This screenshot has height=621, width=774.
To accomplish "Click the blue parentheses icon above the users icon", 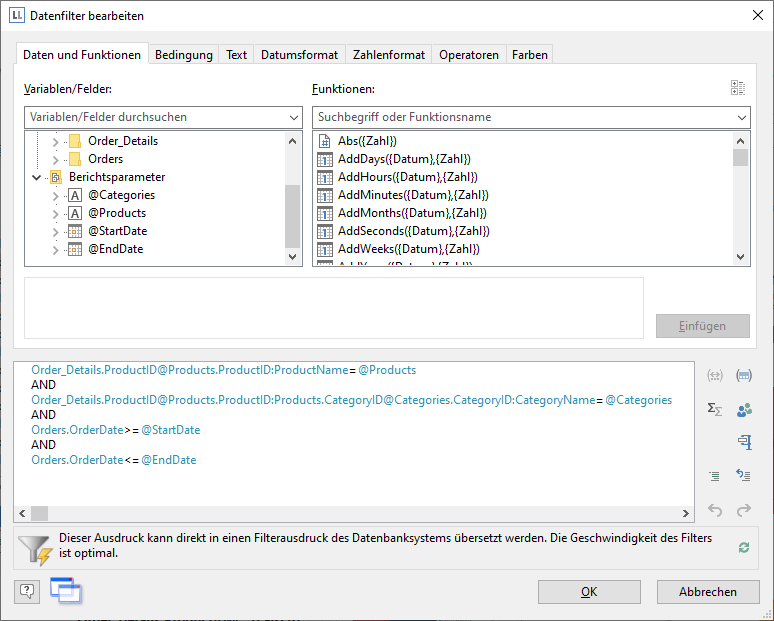I will [743, 376].
